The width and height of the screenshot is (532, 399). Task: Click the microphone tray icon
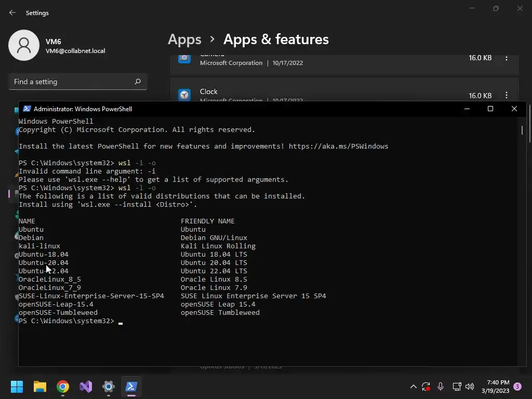(x=441, y=387)
